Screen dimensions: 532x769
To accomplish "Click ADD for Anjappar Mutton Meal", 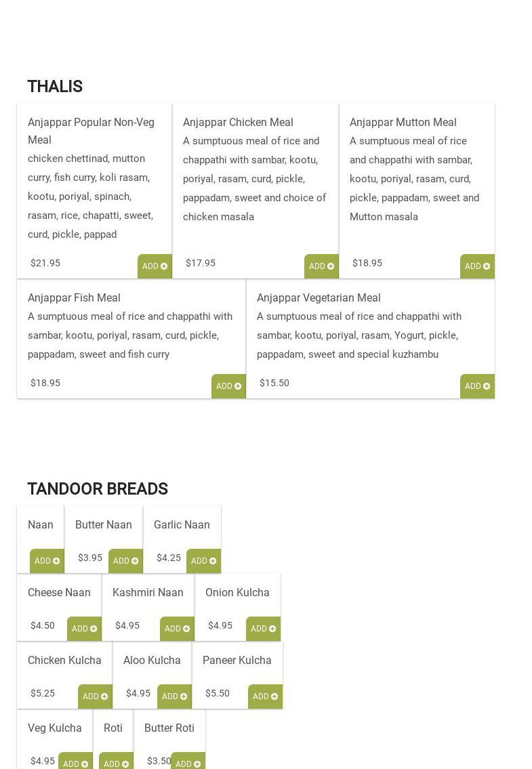I will point(477,266).
